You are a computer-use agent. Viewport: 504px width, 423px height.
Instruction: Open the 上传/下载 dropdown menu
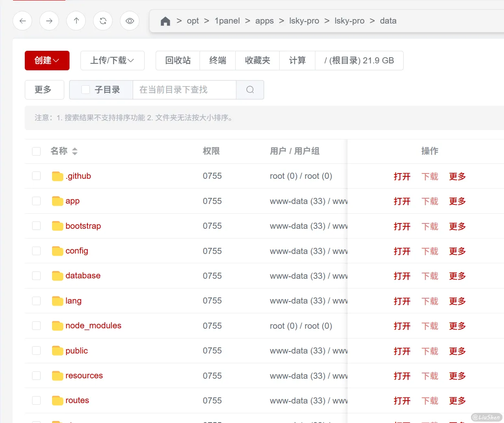point(112,61)
